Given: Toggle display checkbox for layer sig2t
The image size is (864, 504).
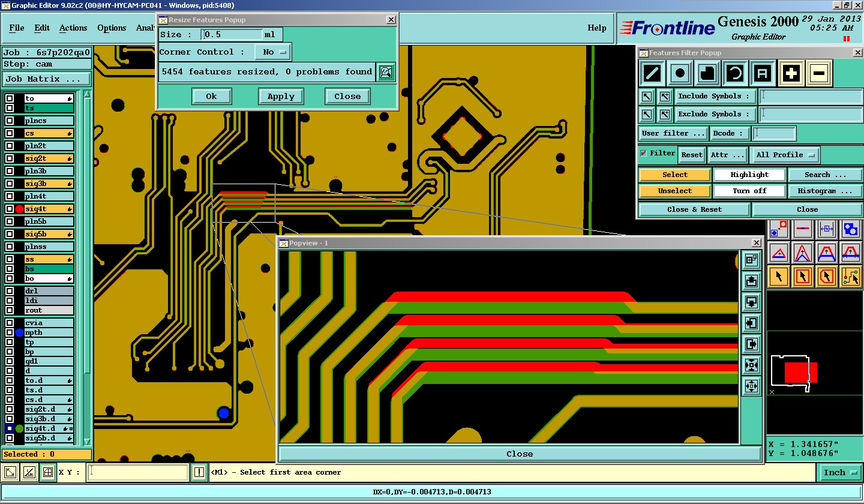Looking at the screenshot, I should 10,158.
